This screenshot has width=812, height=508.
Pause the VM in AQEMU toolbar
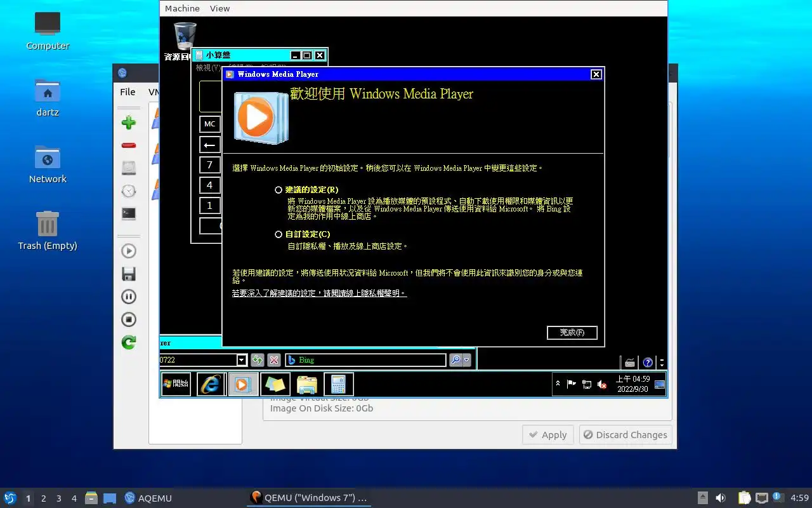coord(129,297)
